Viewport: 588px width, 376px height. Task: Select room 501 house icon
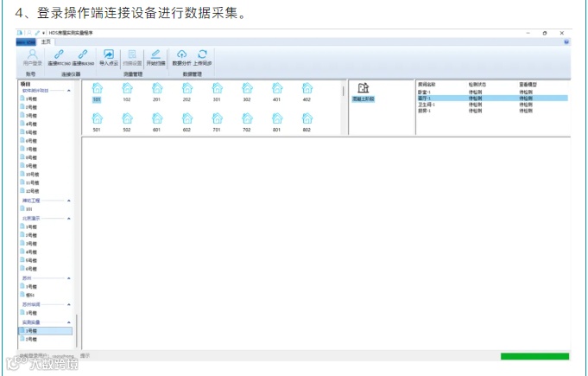tap(97, 118)
